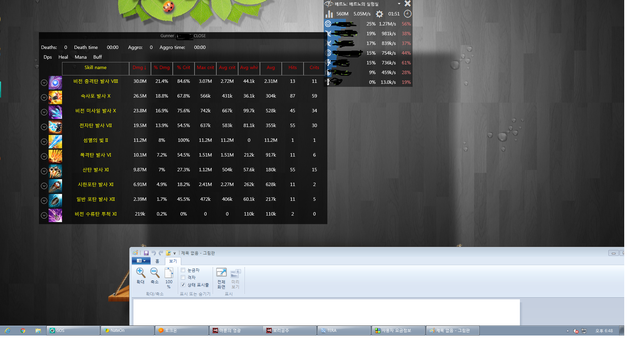
Task: Click the bar chart icon in DPS meter
Action: pos(329,14)
